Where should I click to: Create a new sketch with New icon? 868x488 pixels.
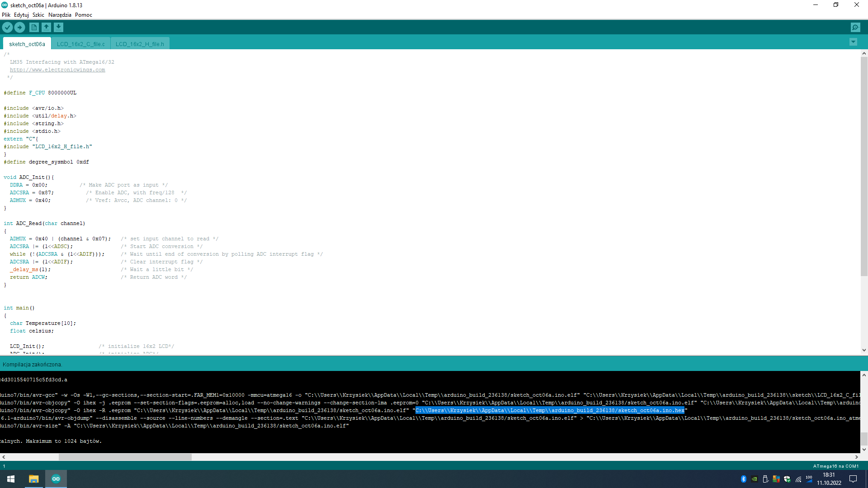point(34,28)
